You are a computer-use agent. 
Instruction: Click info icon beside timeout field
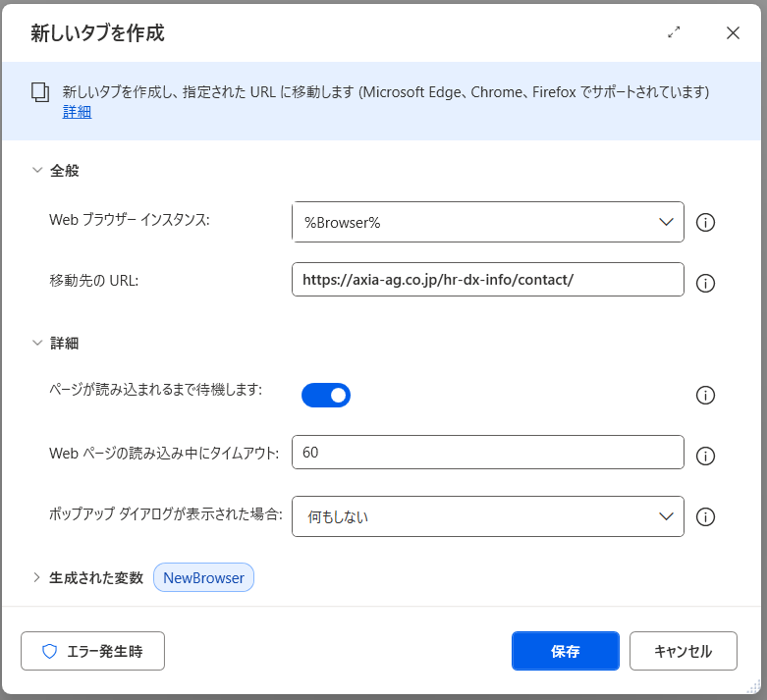(704, 456)
